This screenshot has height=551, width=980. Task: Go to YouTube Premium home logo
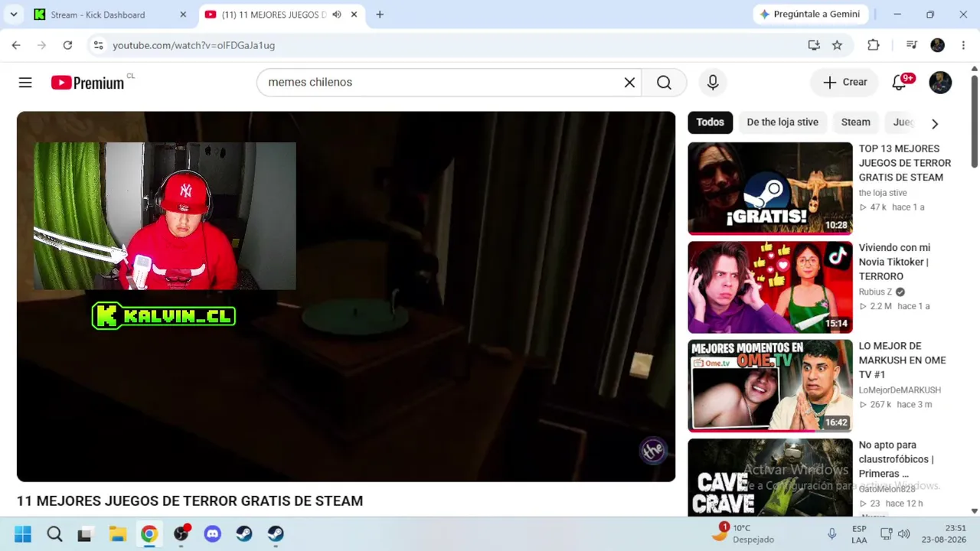point(87,83)
